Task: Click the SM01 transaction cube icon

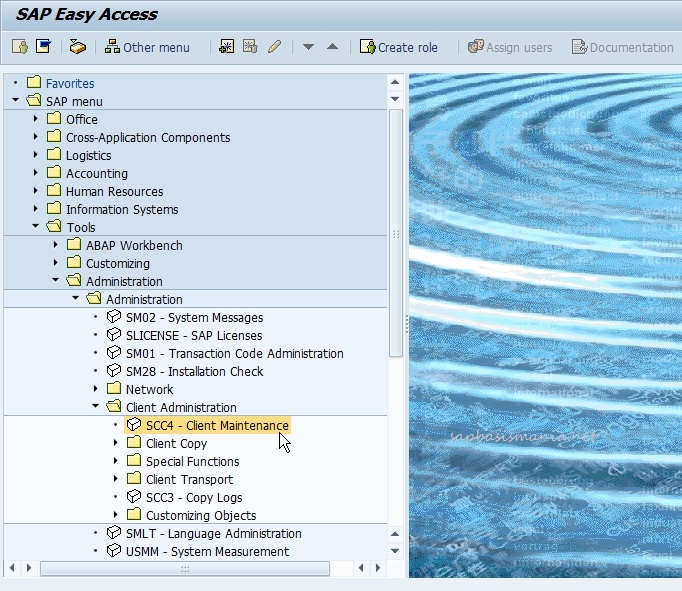Action: [x=114, y=352]
